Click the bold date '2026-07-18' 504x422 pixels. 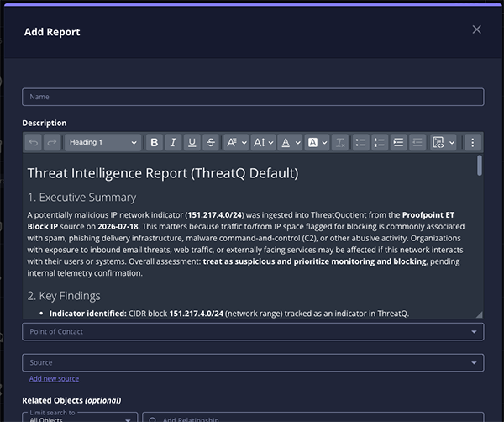[118, 226]
